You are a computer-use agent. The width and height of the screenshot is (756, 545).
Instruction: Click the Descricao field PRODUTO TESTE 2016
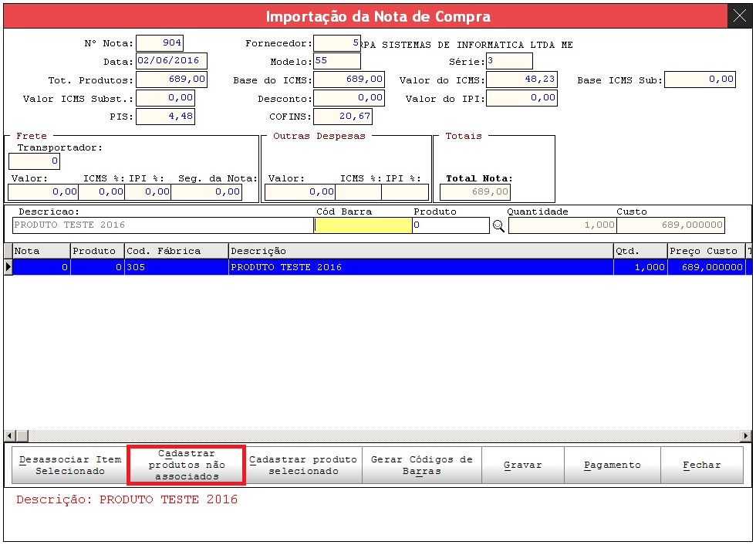[163, 225]
